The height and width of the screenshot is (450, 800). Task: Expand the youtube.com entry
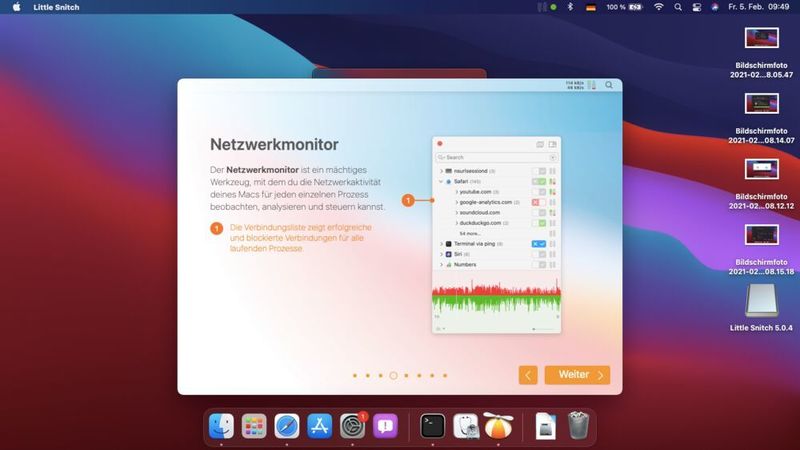click(x=456, y=192)
